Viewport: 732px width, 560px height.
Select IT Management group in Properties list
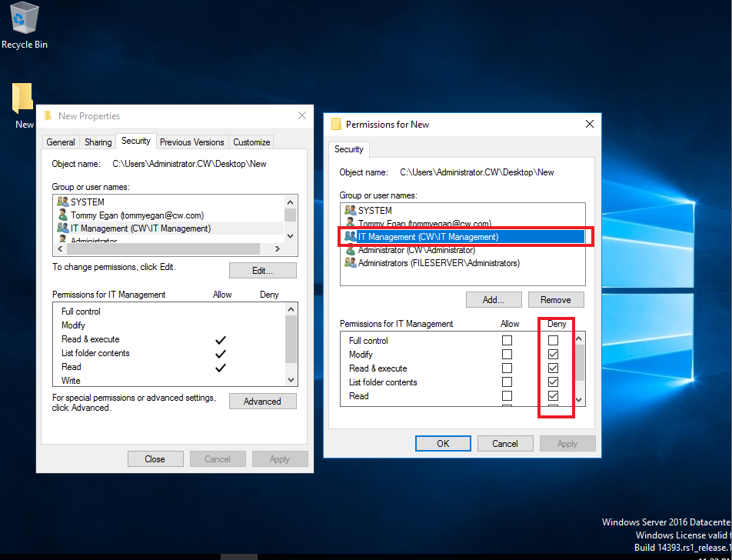pos(140,228)
